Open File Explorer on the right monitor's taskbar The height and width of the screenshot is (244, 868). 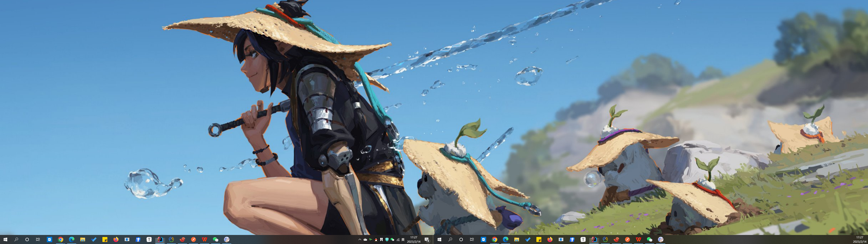[517, 240]
